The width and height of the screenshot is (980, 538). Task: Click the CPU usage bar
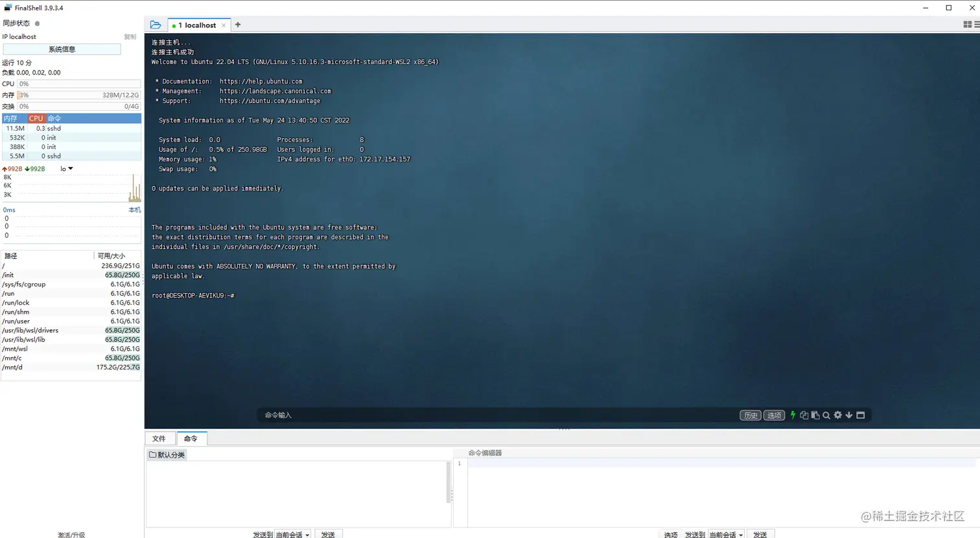click(79, 84)
